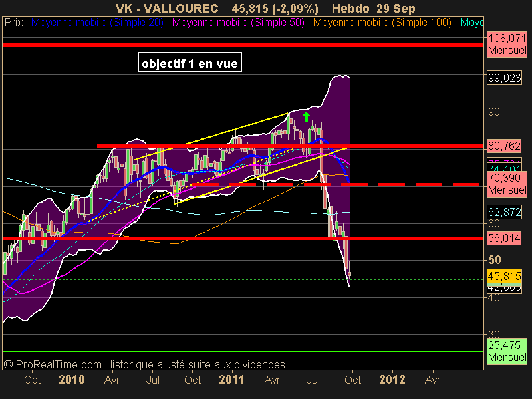Click the 25,475 Mensuel price label
The width and height of the screenshot is (532, 399).
[507, 352]
